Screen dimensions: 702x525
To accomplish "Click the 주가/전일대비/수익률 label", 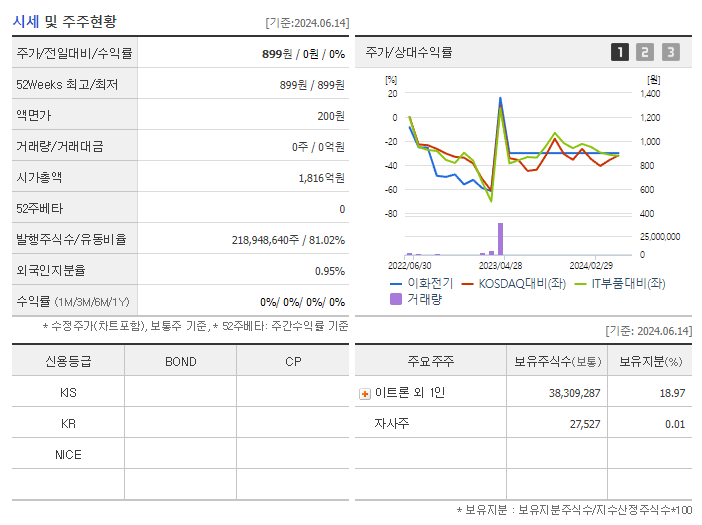I will (x=74, y=53).
